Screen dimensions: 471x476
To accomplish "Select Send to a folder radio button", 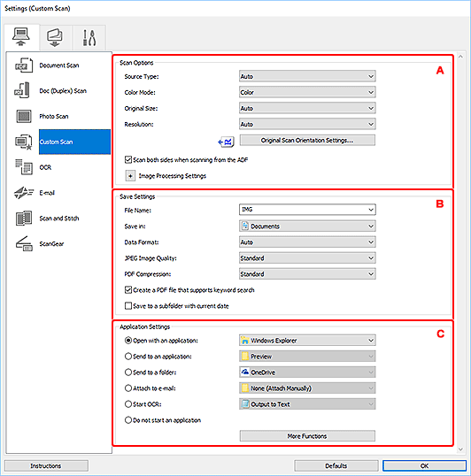I will coord(128,372).
